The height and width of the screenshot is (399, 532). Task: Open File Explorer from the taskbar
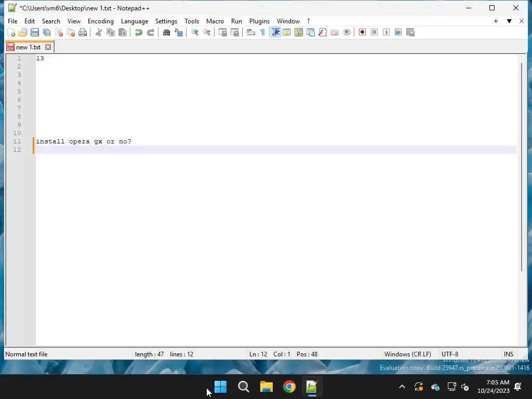pos(267,387)
